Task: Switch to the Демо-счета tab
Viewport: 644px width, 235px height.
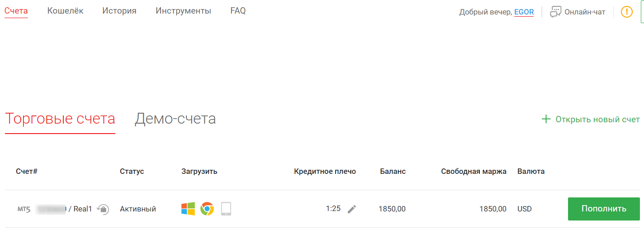Action: [x=175, y=119]
